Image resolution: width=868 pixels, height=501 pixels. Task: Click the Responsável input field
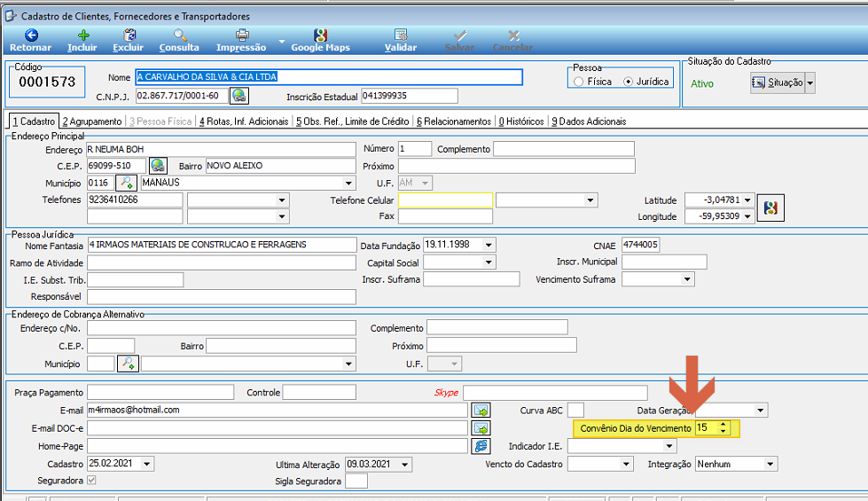[222, 297]
